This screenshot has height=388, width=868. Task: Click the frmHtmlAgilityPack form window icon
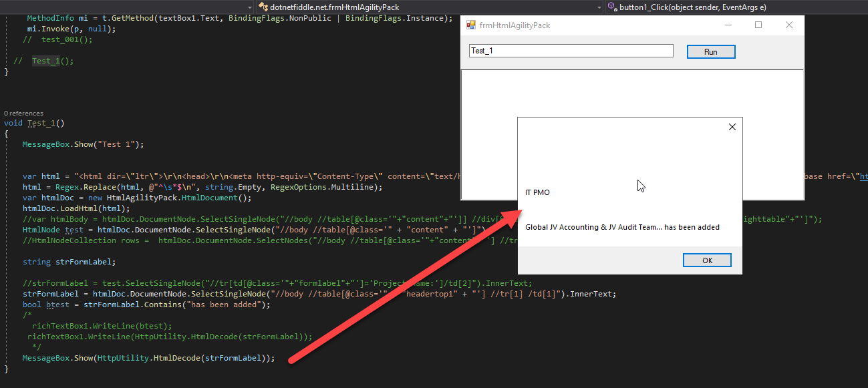click(471, 25)
